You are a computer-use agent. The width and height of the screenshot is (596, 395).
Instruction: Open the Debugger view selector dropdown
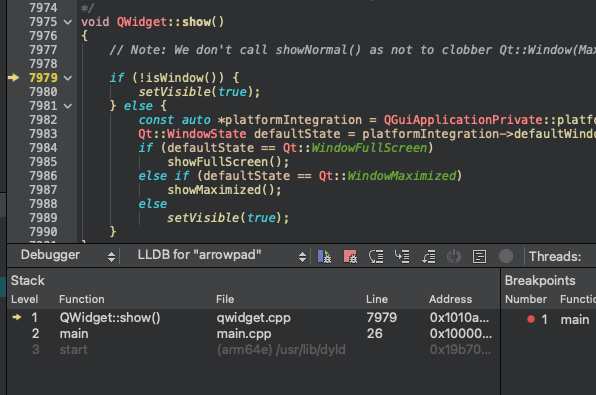(x=68, y=255)
